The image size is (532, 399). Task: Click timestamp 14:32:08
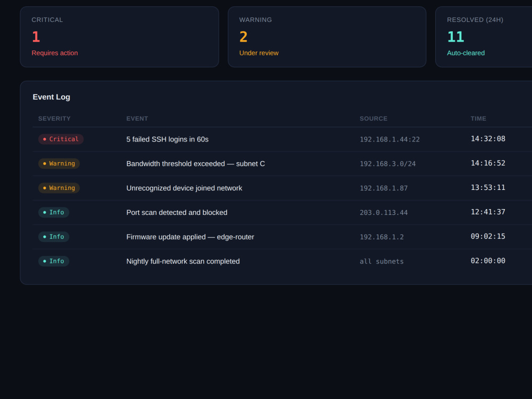pyautogui.click(x=488, y=139)
